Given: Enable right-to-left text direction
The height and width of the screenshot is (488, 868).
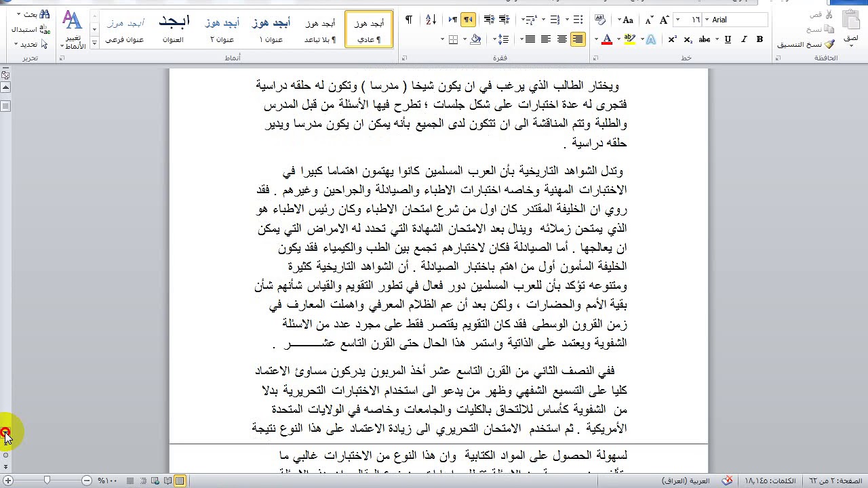Looking at the screenshot, I should (x=469, y=20).
